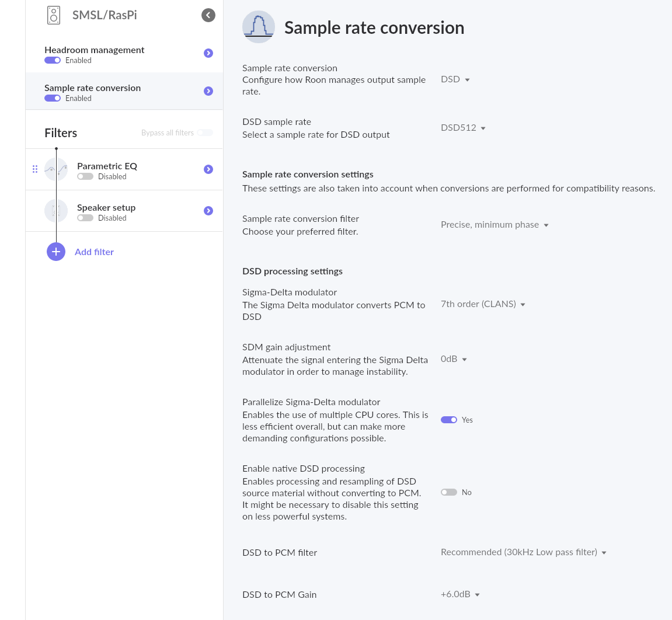The width and height of the screenshot is (672, 620).
Task: Collapse the SMSL/RasPi panel back arrow
Action: [208, 15]
